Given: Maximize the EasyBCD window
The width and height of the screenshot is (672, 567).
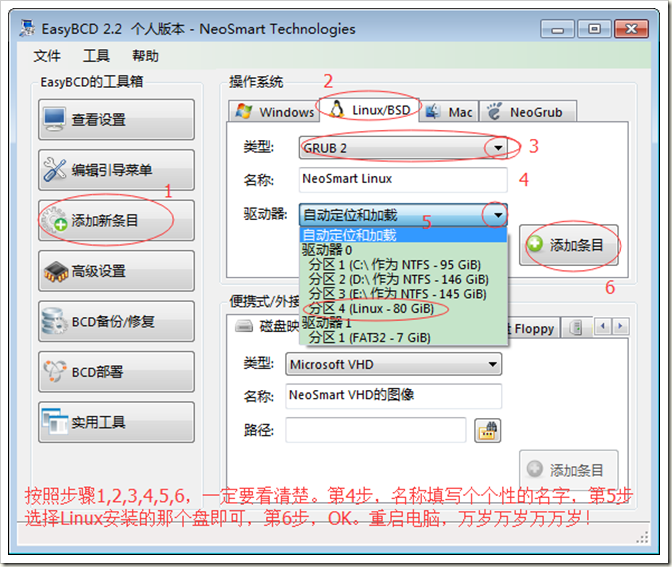Looking at the screenshot, I should (x=594, y=29).
